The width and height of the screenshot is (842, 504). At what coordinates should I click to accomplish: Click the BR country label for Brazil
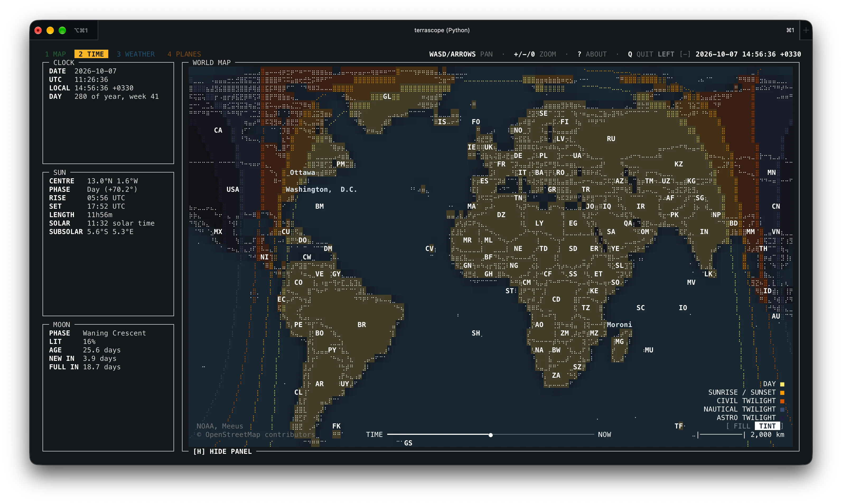tap(362, 325)
